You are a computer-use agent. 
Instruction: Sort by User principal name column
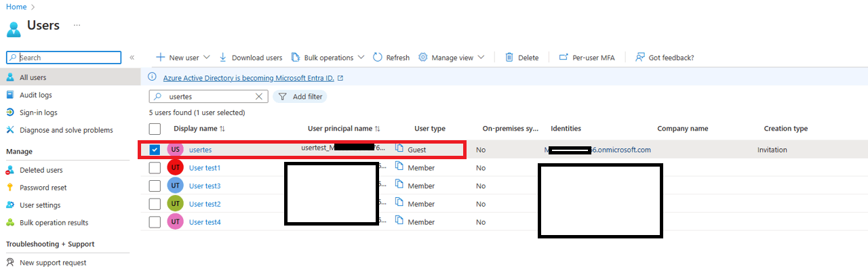(344, 129)
